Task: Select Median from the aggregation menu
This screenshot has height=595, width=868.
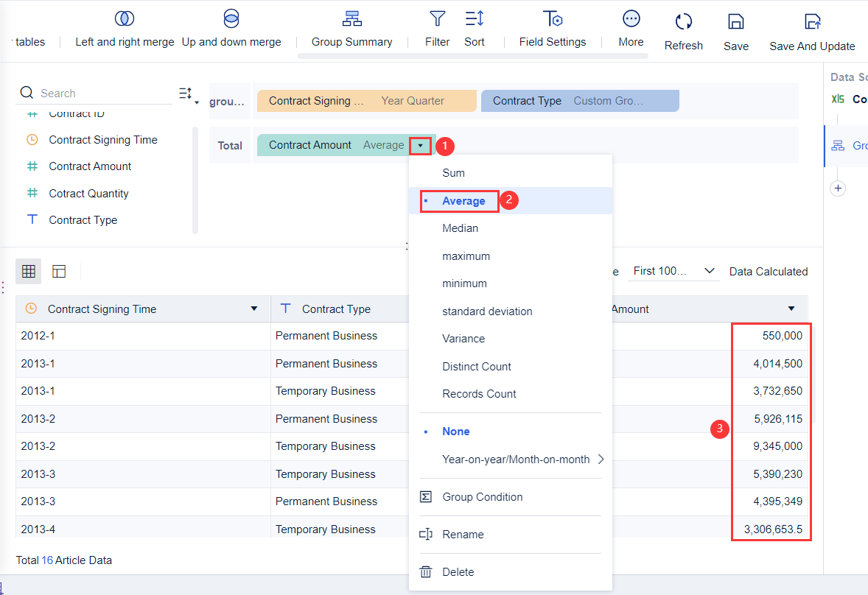Action: [461, 228]
